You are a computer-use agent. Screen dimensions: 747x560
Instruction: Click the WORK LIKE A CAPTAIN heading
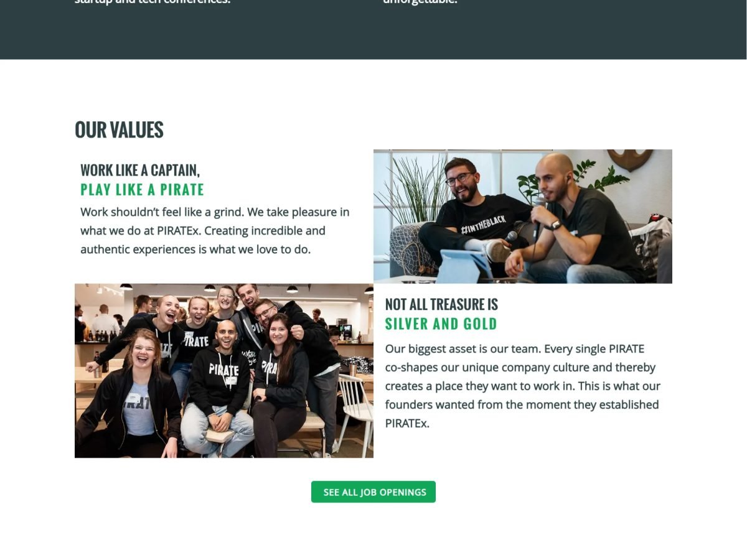(140, 170)
